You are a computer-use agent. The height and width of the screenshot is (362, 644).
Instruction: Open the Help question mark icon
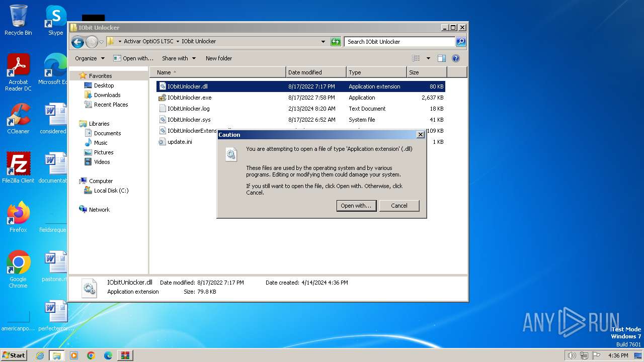[x=456, y=58]
